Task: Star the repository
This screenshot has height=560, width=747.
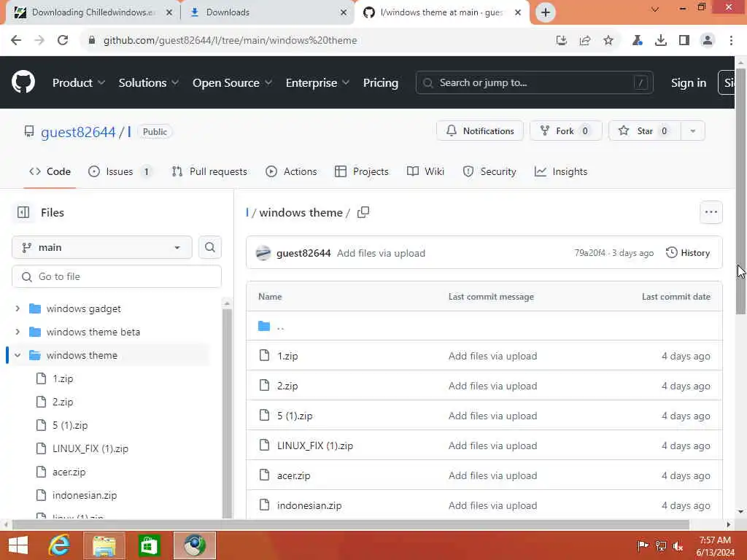Action: click(x=645, y=131)
